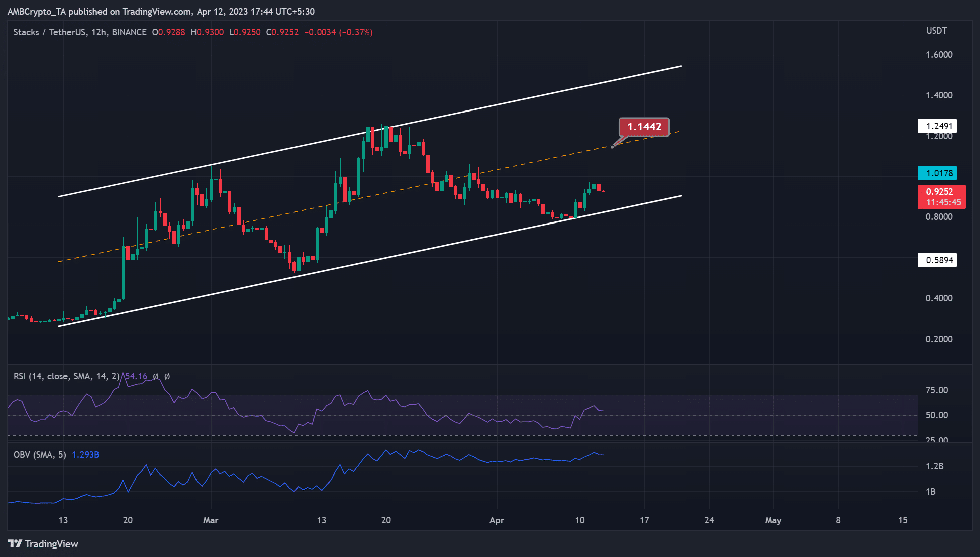This screenshot has height=557, width=980.
Task: Click the first ∅ icon beside RSI value
Action: click(x=156, y=376)
